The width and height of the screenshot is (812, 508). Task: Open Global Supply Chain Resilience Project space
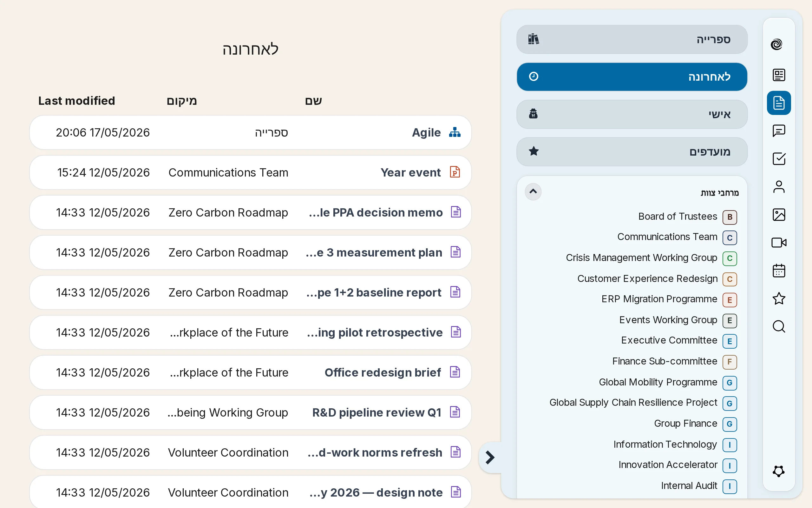click(633, 403)
